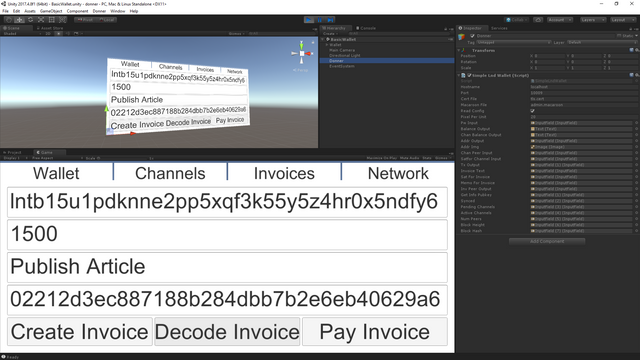Toggle the Donner object active checkbox
Screen dimensions: 640x360
pos(472,36)
